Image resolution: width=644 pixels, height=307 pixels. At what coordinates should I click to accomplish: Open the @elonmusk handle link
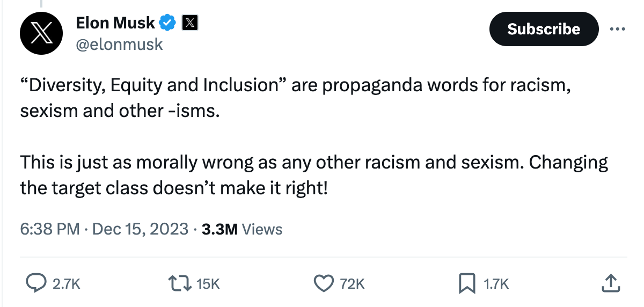[119, 43]
